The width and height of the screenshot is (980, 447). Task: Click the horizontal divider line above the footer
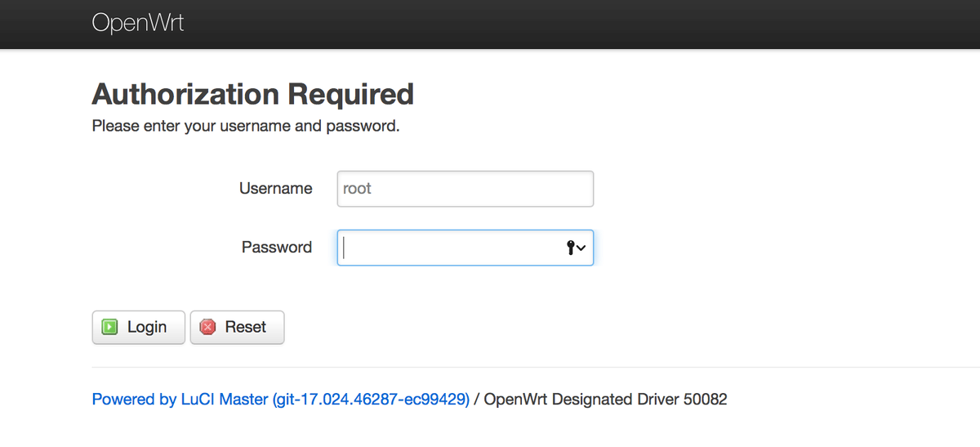click(536, 368)
